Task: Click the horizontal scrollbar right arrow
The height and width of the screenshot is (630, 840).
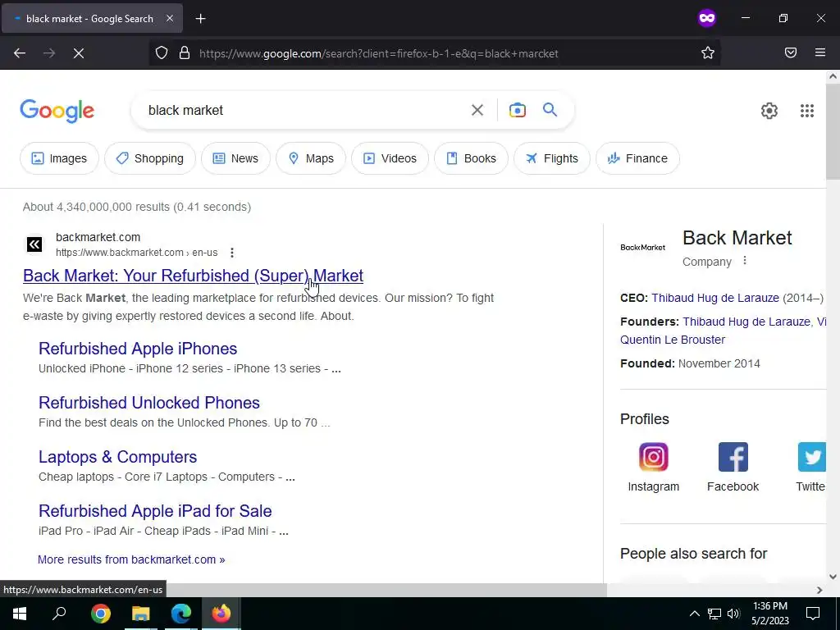Action: [x=819, y=590]
